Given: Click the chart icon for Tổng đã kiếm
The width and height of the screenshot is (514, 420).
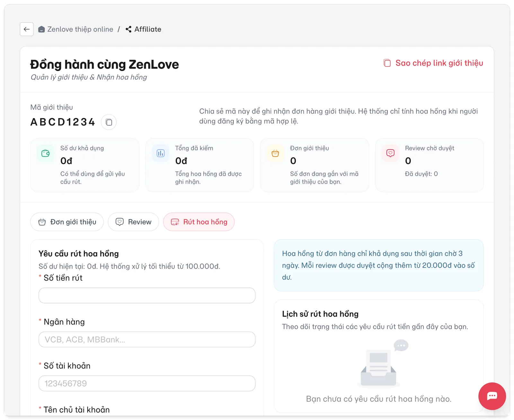Looking at the screenshot, I should click(161, 153).
